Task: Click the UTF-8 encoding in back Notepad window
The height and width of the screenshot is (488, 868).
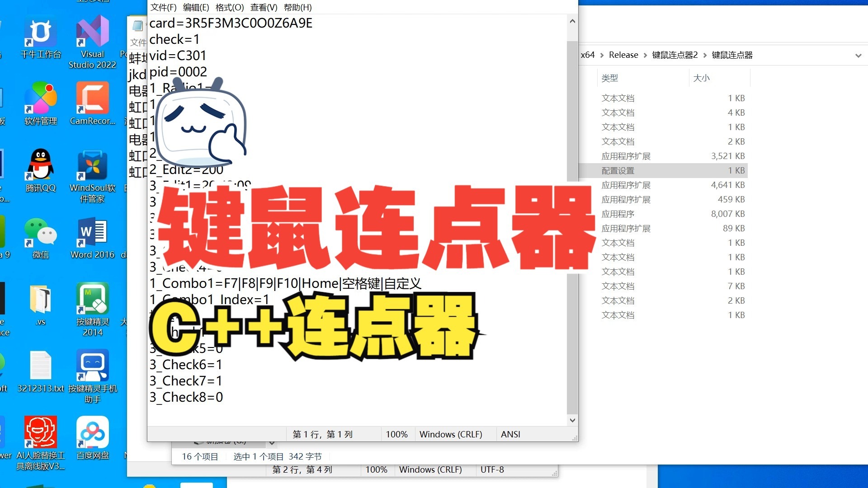Action: click(x=492, y=469)
